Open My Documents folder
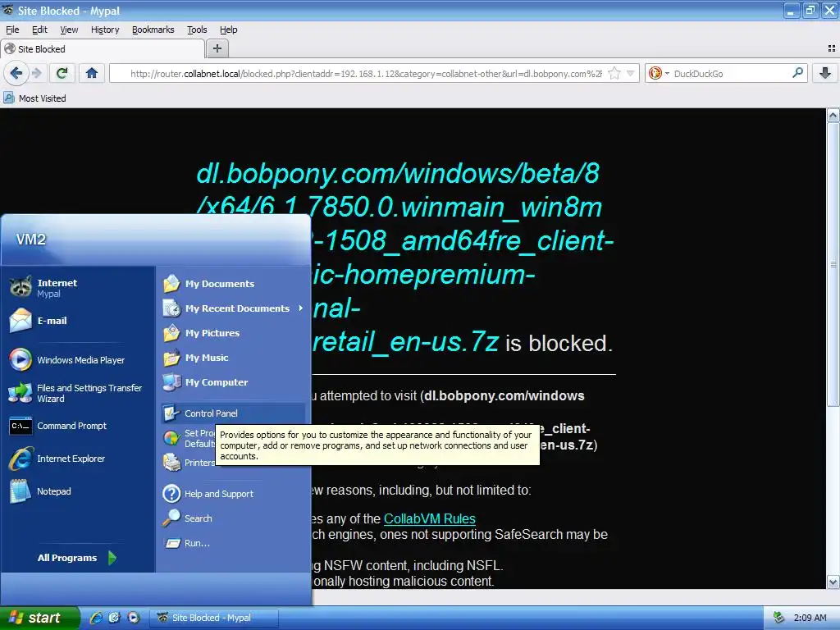The image size is (840, 630). [x=232, y=283]
